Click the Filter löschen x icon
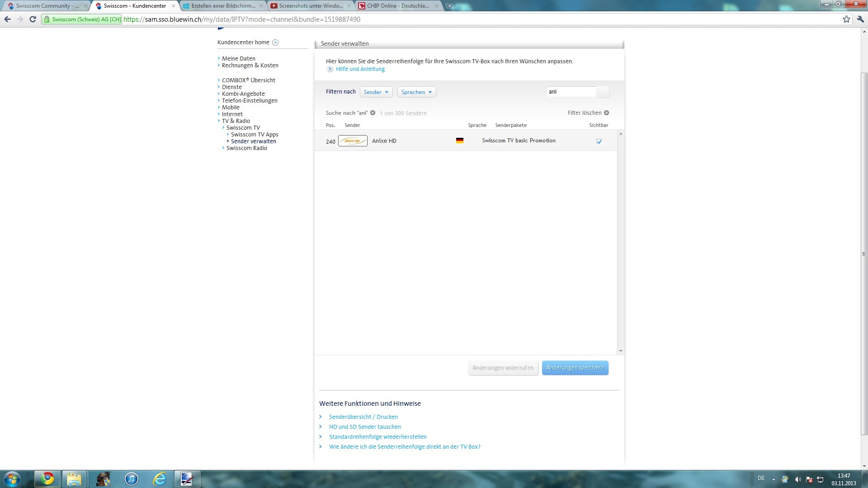Screen dimensions: 868x488 coord(607,113)
